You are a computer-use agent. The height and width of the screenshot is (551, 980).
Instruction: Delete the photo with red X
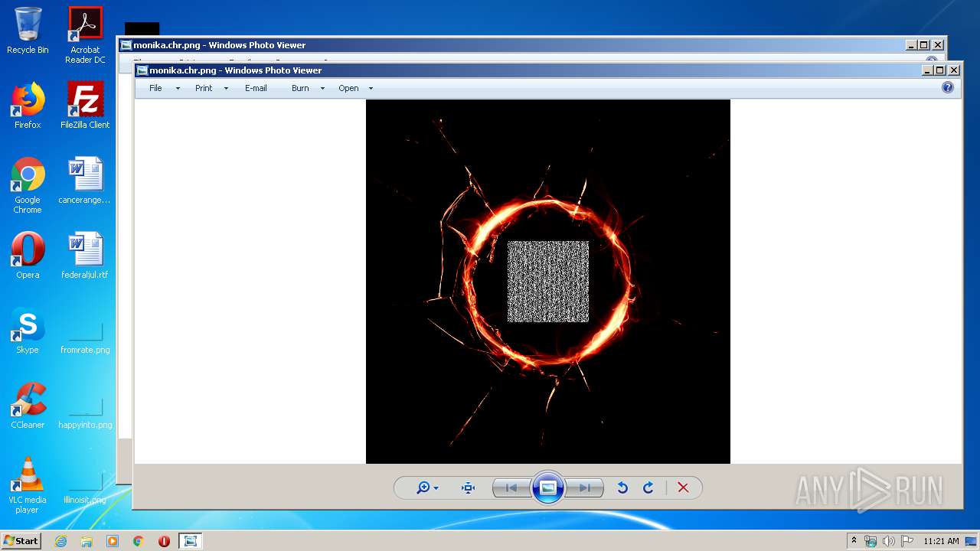pos(683,488)
